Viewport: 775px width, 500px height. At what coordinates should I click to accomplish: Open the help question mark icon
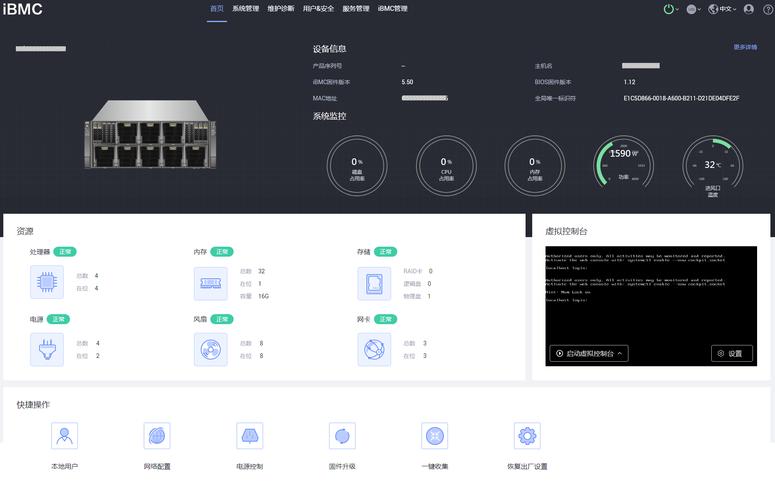coord(768,9)
